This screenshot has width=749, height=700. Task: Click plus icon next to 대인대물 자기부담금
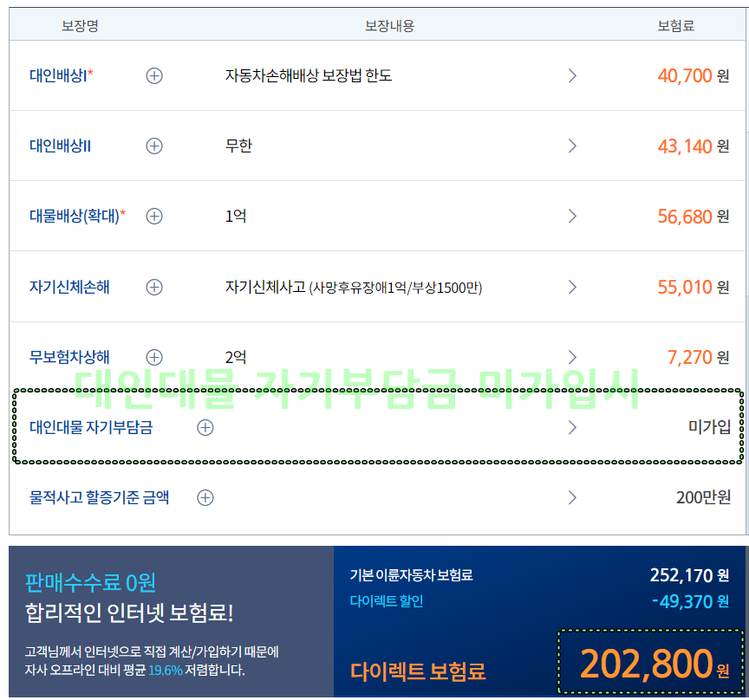click(x=205, y=427)
